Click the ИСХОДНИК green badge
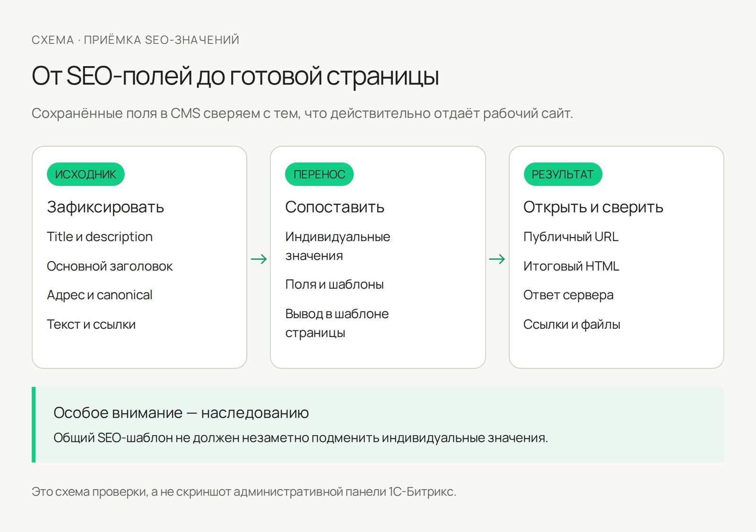The height and width of the screenshot is (532, 756). (x=86, y=174)
